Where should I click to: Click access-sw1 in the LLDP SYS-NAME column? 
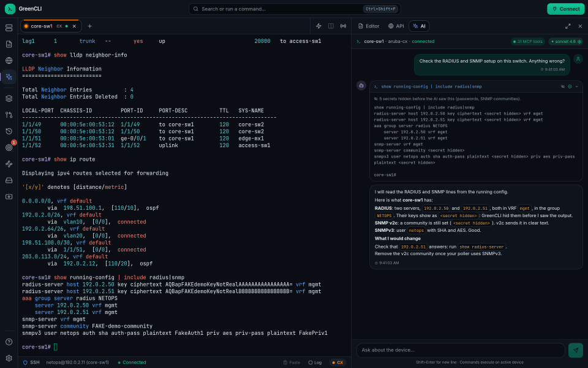pos(254,145)
